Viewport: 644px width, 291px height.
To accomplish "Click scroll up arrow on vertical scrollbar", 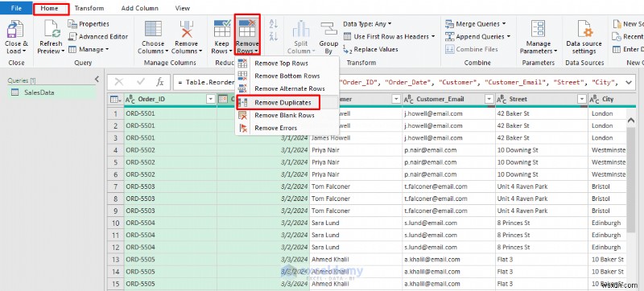I will click(x=631, y=120).
